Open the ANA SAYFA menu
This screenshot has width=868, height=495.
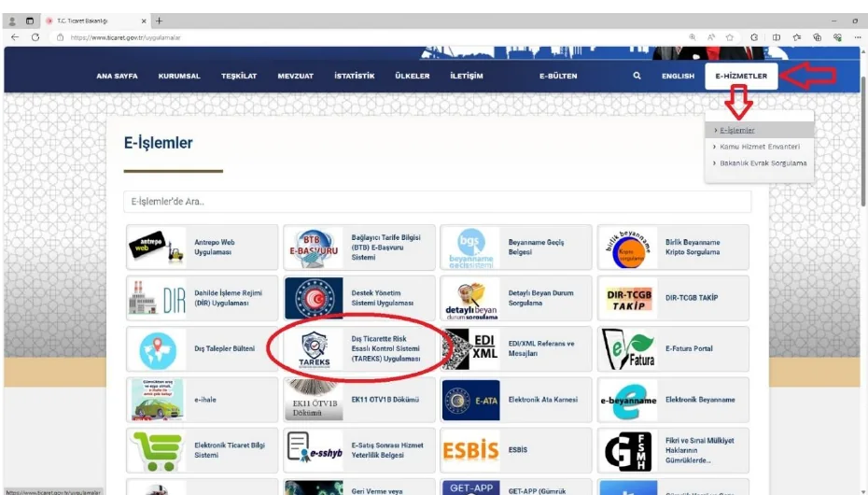(x=117, y=76)
